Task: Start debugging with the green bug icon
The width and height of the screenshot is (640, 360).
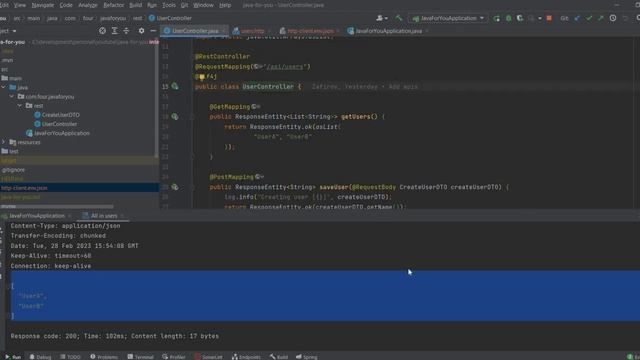Action: (x=509, y=18)
